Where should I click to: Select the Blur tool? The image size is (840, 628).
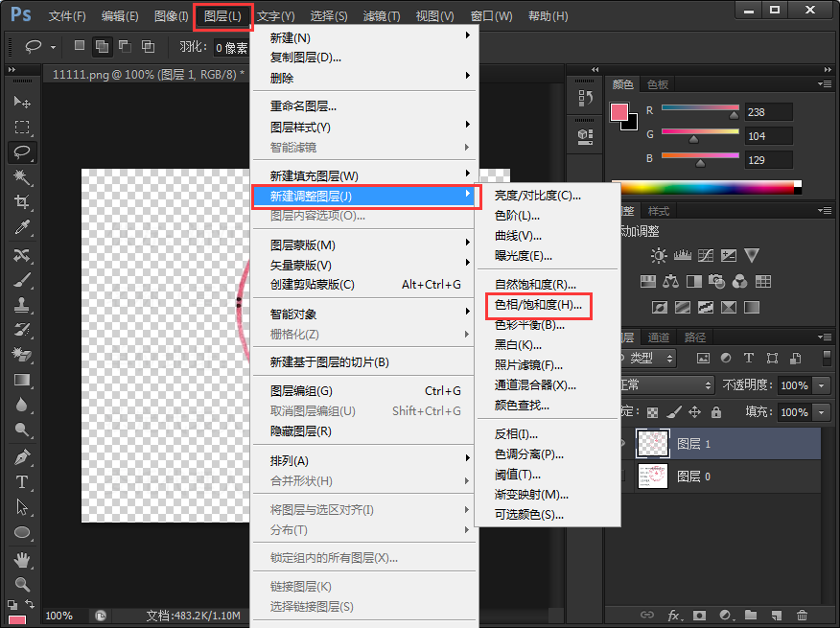(22, 406)
